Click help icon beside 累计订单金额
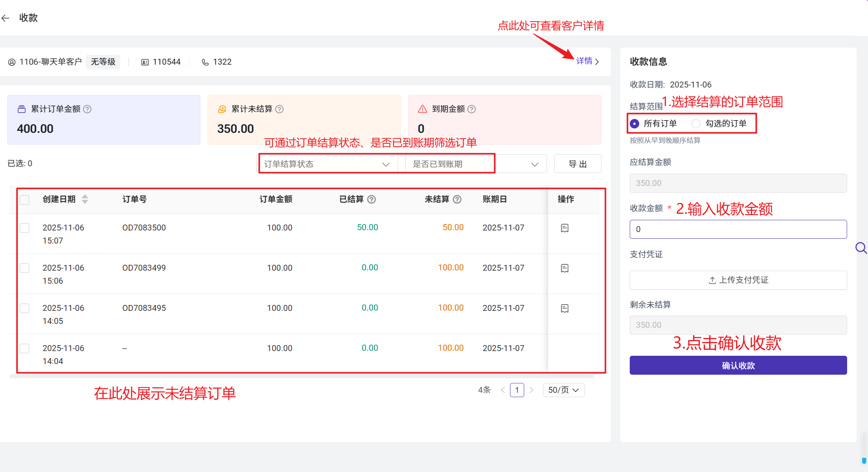This screenshot has height=472, width=868. [87, 109]
